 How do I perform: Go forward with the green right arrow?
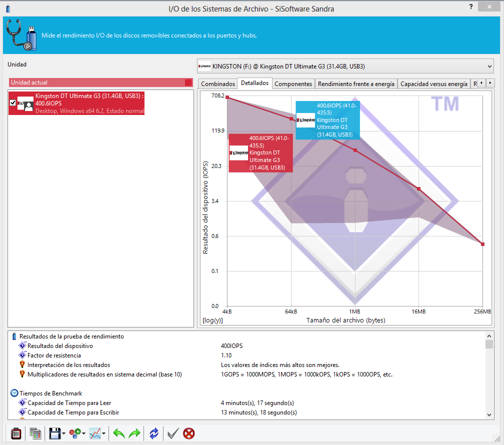pyautogui.click(x=134, y=433)
